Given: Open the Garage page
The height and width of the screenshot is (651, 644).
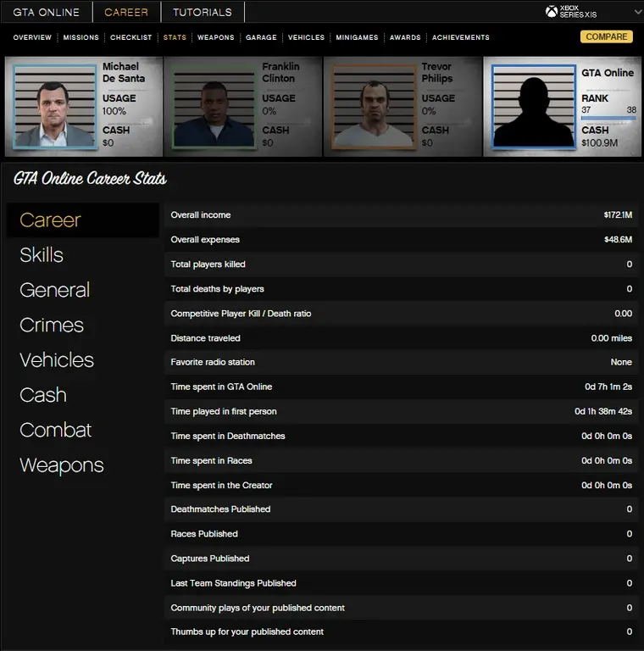Looking at the screenshot, I should pyautogui.click(x=261, y=37).
